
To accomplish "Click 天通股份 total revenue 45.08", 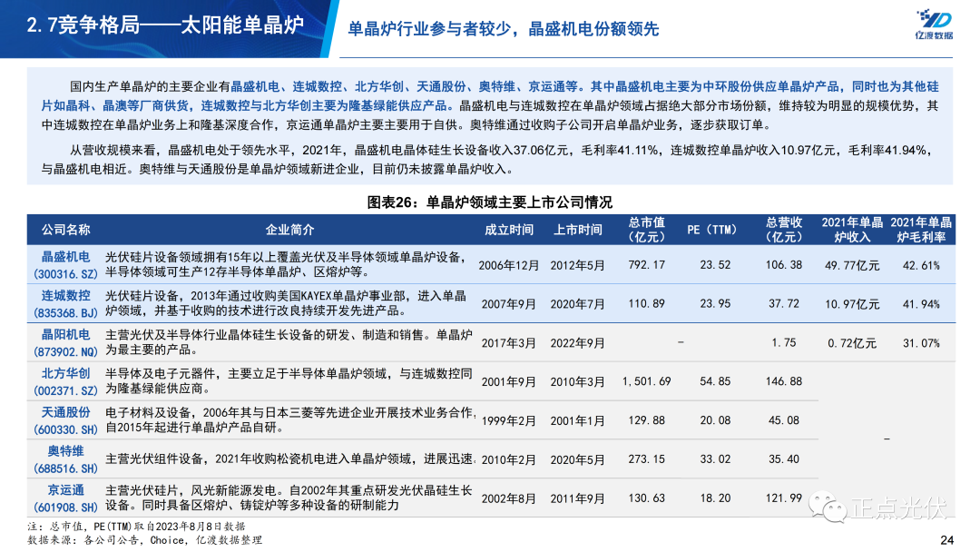I will coord(784,420).
